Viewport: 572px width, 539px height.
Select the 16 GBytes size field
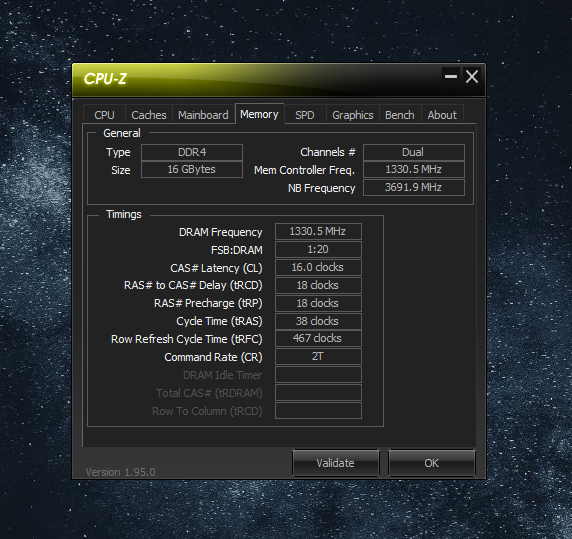click(192, 170)
